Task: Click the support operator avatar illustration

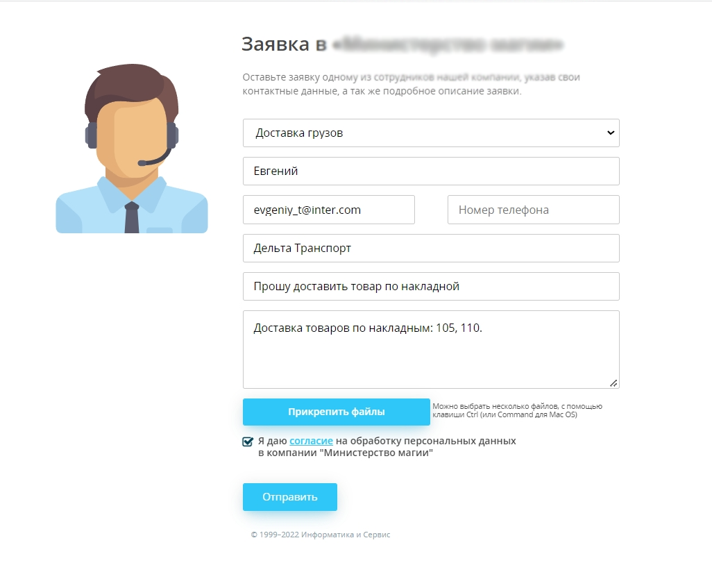Action: (132, 149)
